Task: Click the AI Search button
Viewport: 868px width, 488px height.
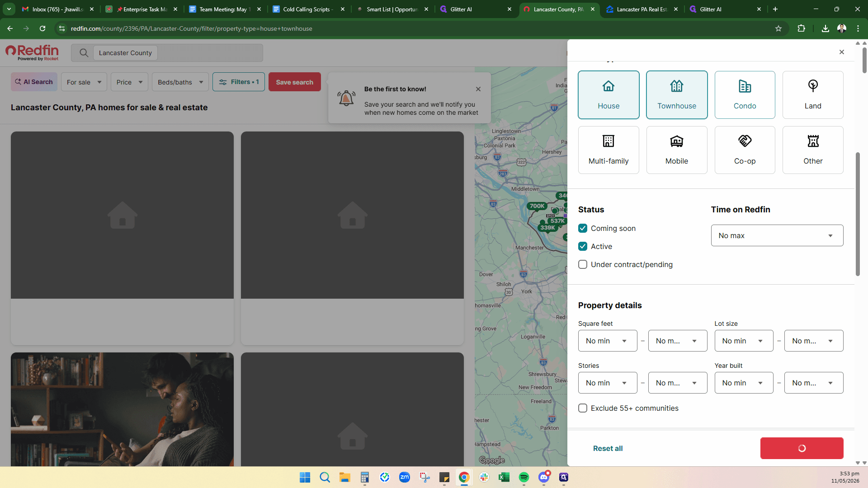Action: click(x=34, y=82)
